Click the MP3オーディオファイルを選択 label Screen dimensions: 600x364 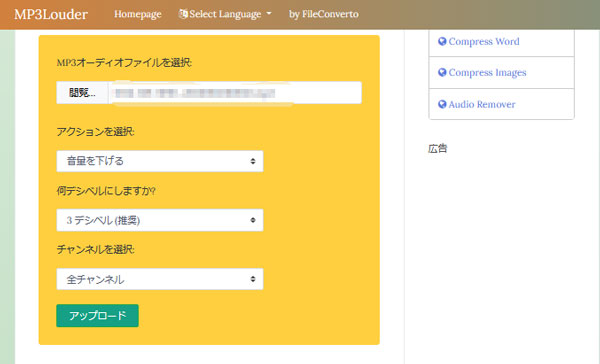click(x=124, y=63)
